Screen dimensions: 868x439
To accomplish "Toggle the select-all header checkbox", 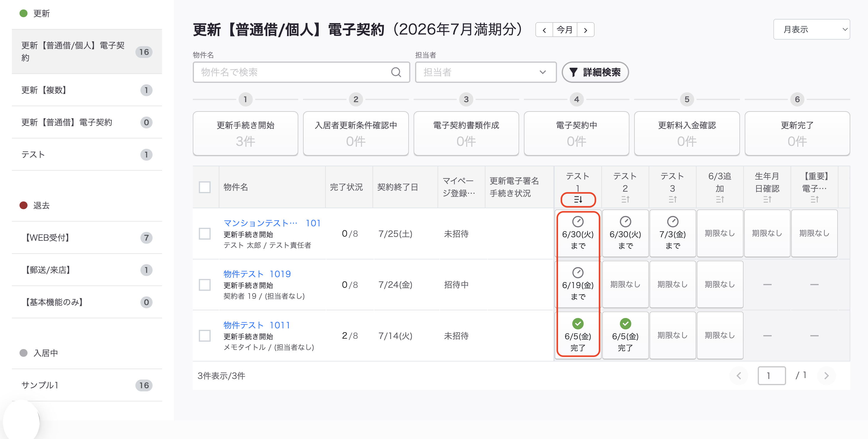I will pos(205,187).
